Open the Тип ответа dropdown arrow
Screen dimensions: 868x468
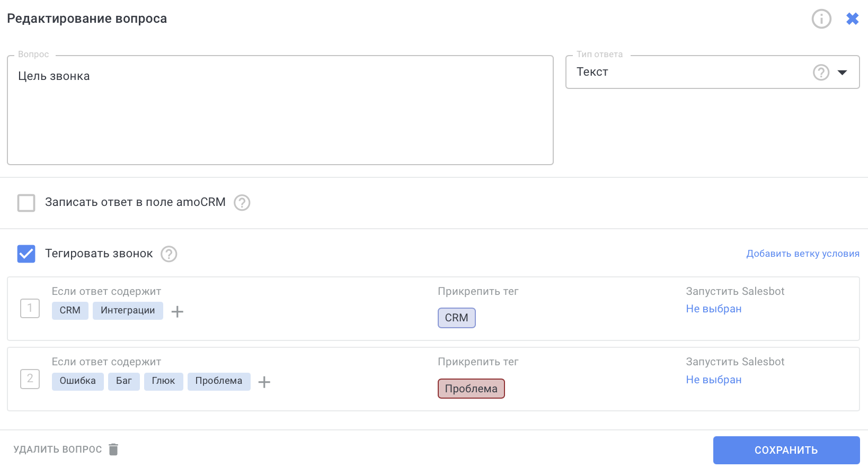pos(842,73)
